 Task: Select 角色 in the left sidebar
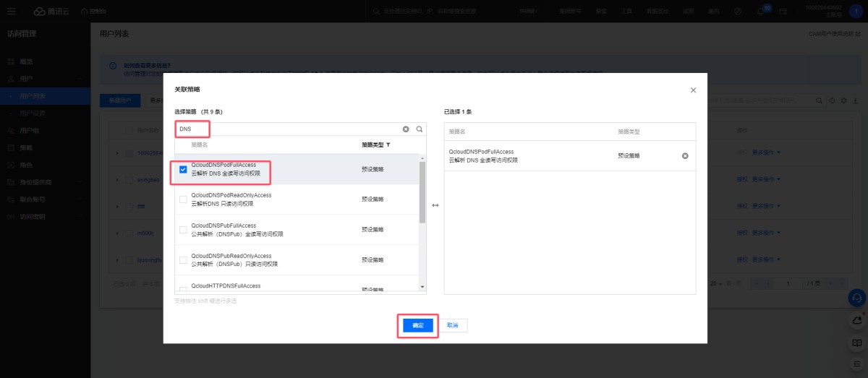(x=26, y=165)
